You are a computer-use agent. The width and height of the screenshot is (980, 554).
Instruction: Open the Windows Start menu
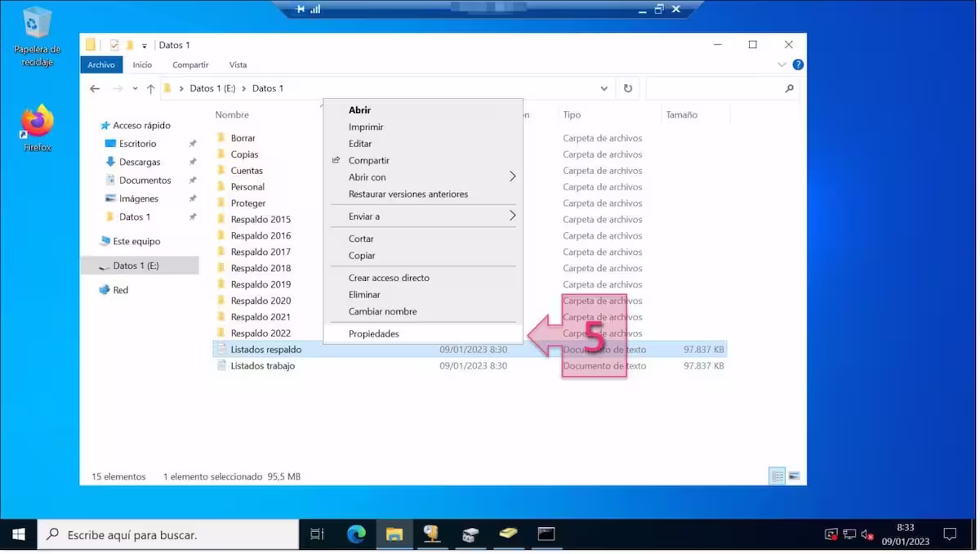coord(18,534)
